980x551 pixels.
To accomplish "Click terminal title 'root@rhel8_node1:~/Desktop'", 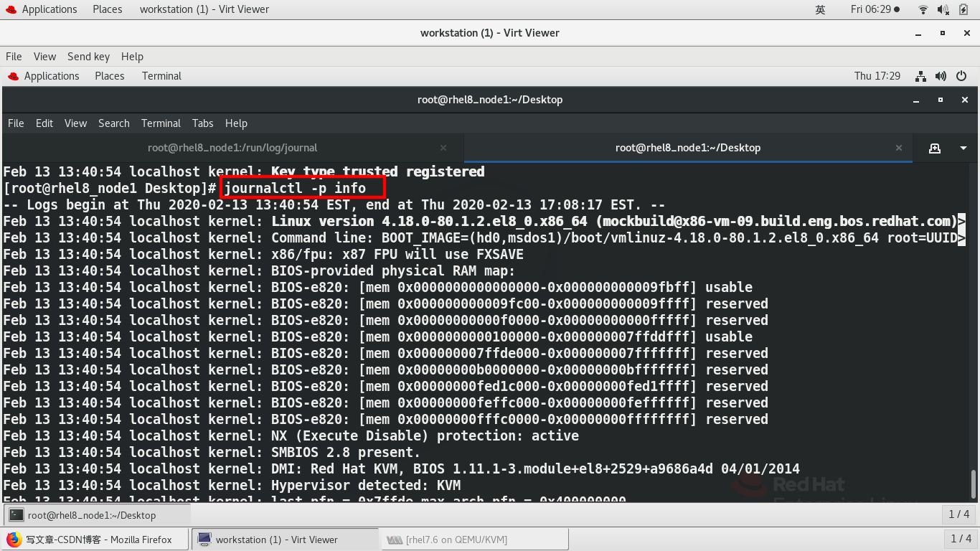I will tap(490, 100).
